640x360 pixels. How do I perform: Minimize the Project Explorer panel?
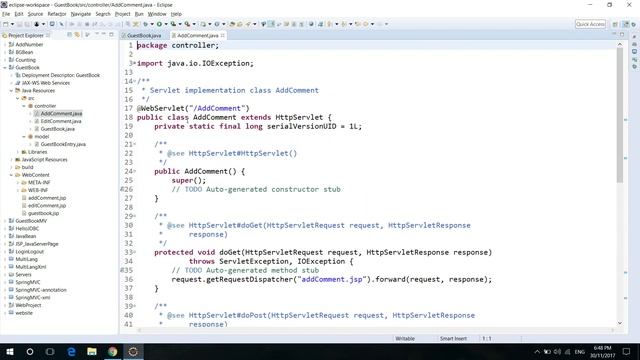coord(104,35)
